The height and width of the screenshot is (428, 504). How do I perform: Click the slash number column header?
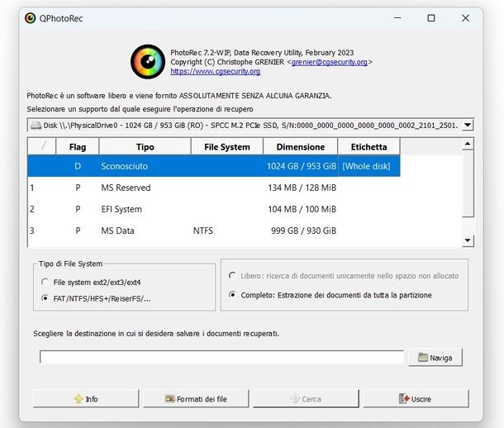pos(42,147)
